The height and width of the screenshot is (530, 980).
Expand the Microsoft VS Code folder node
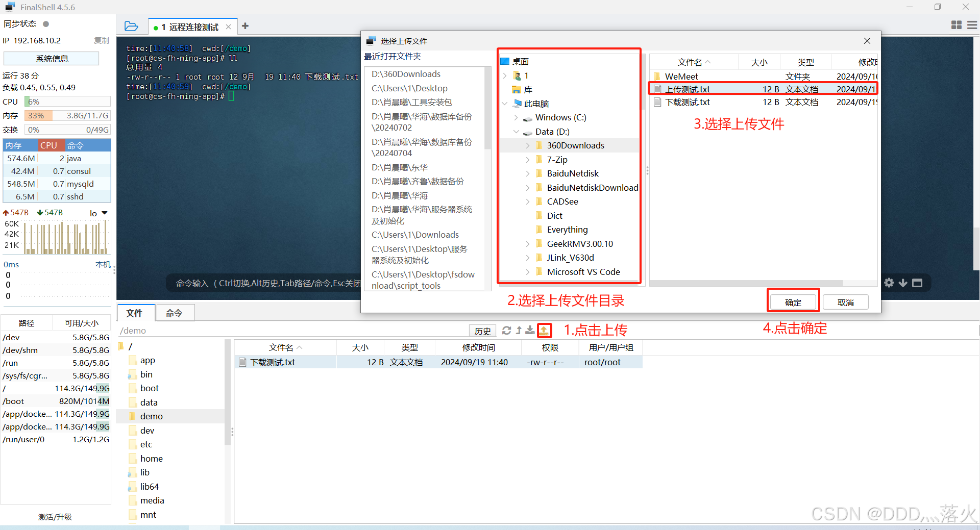point(528,272)
